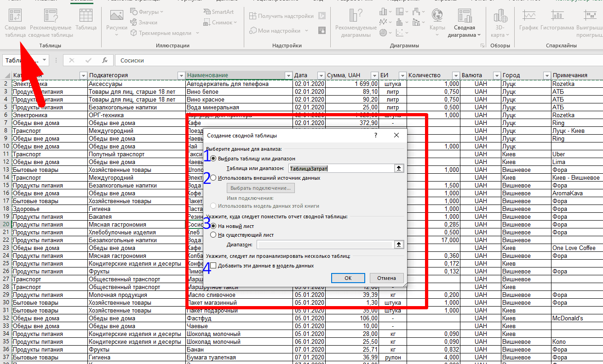The height and width of the screenshot is (364, 603).
Task: Open the ЕИ column filter dropdown
Action: coord(403,75)
